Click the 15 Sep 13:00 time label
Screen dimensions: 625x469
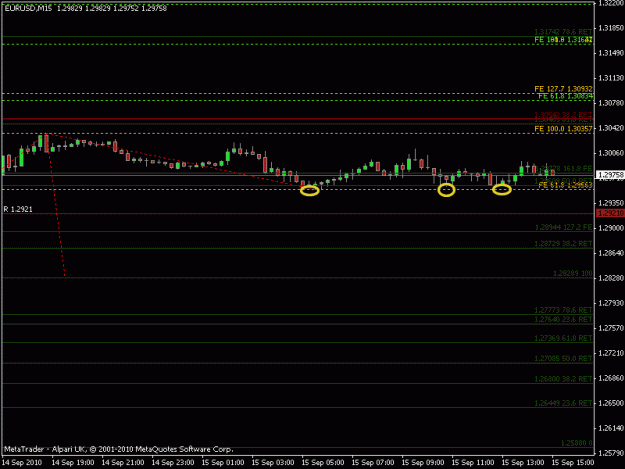pos(523,462)
